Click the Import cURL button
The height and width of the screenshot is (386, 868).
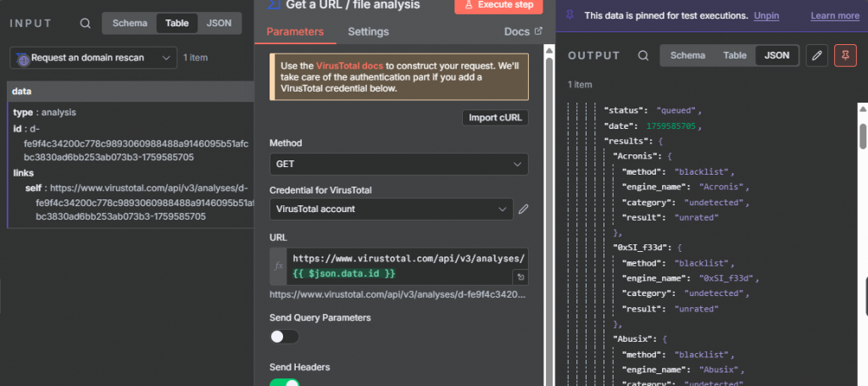pyautogui.click(x=495, y=117)
